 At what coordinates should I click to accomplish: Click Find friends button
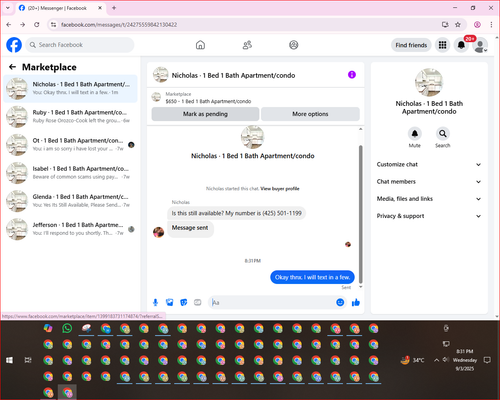[411, 45]
